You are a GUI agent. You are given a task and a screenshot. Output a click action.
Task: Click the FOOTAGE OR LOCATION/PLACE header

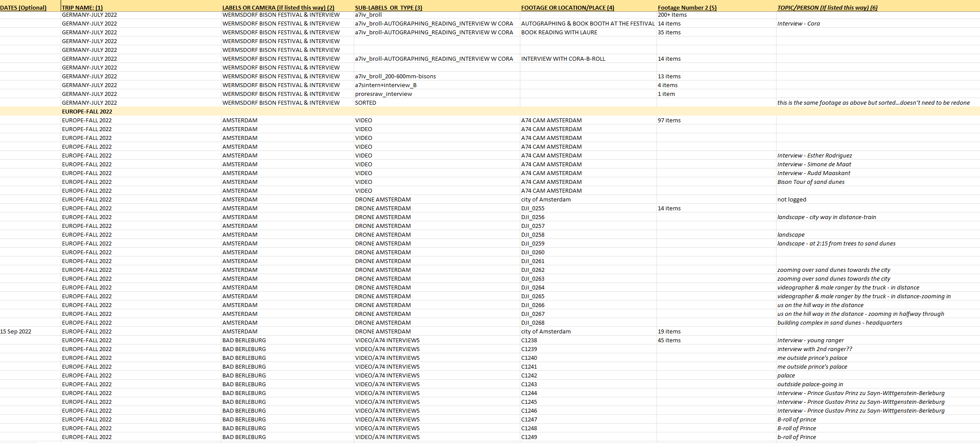[567, 7]
